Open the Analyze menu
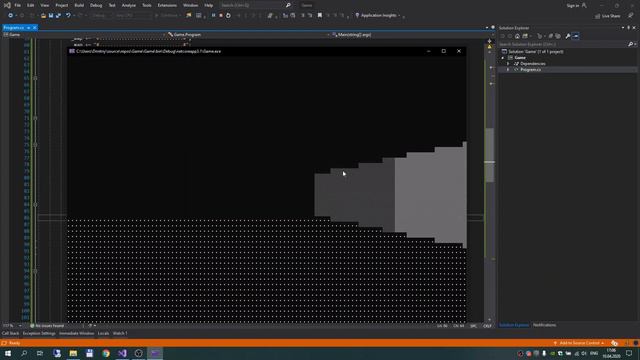 pyautogui.click(x=129, y=5)
